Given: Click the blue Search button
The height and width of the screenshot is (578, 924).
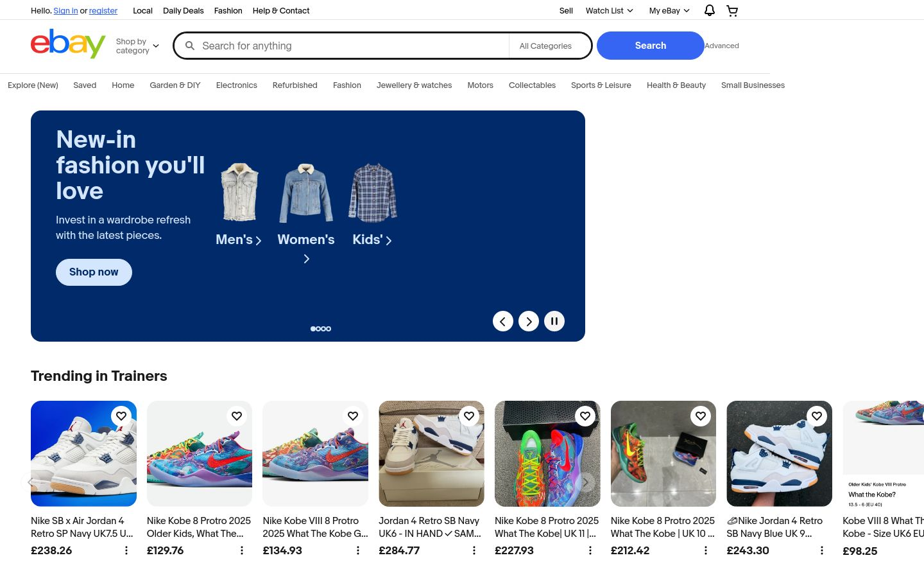Looking at the screenshot, I should point(651,46).
